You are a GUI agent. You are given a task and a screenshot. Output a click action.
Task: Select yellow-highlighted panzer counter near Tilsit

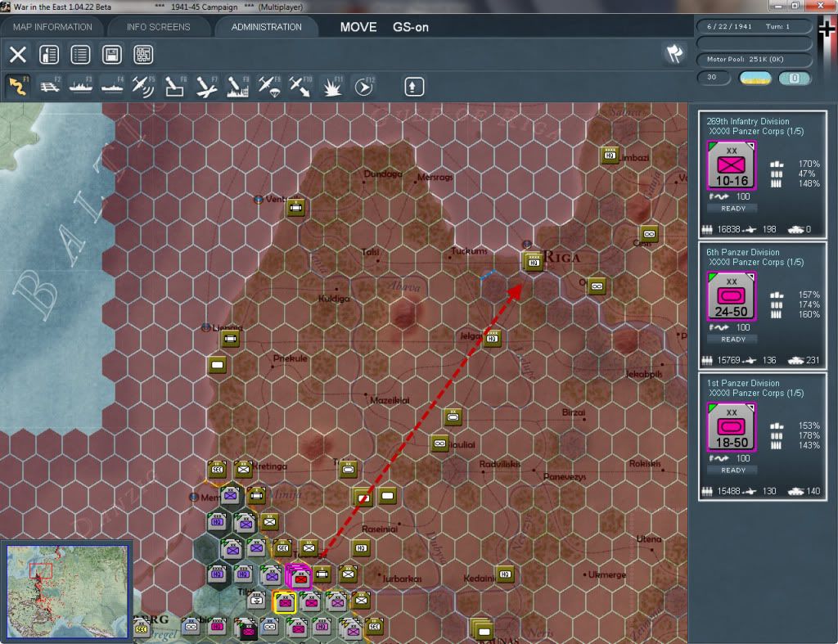(x=285, y=602)
